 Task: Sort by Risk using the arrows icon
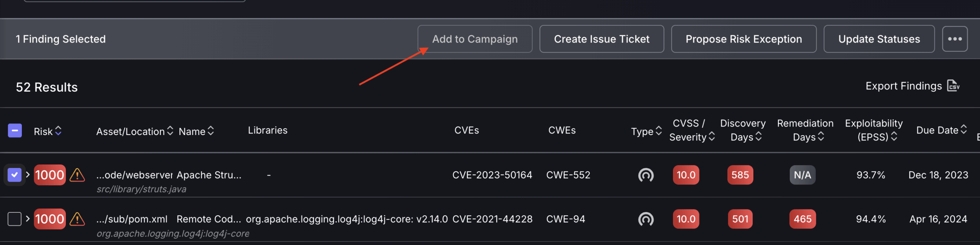(58, 131)
